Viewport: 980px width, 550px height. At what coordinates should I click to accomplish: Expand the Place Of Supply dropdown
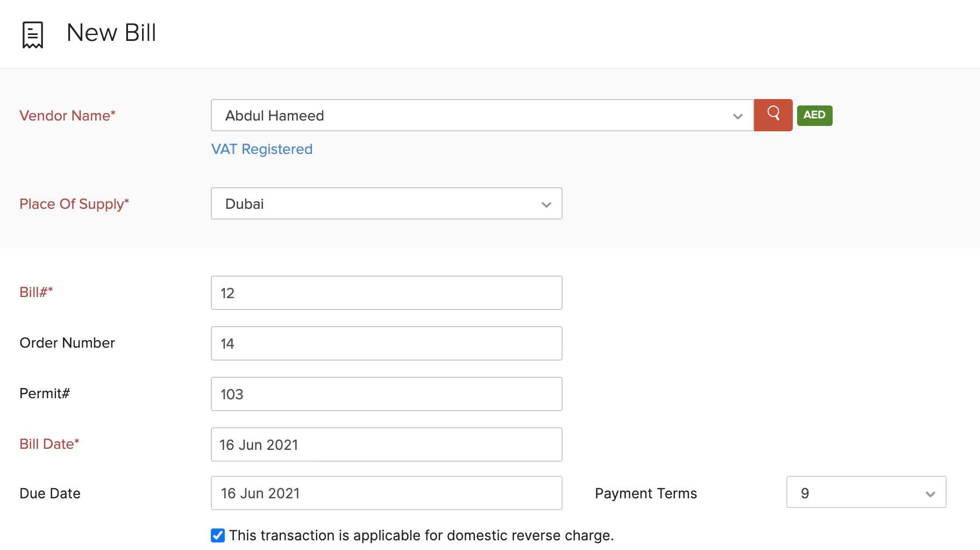(x=386, y=203)
